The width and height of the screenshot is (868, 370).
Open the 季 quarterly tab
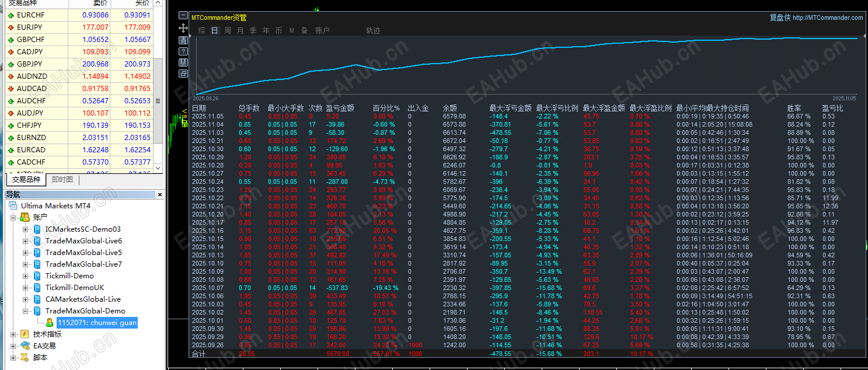click(x=253, y=30)
